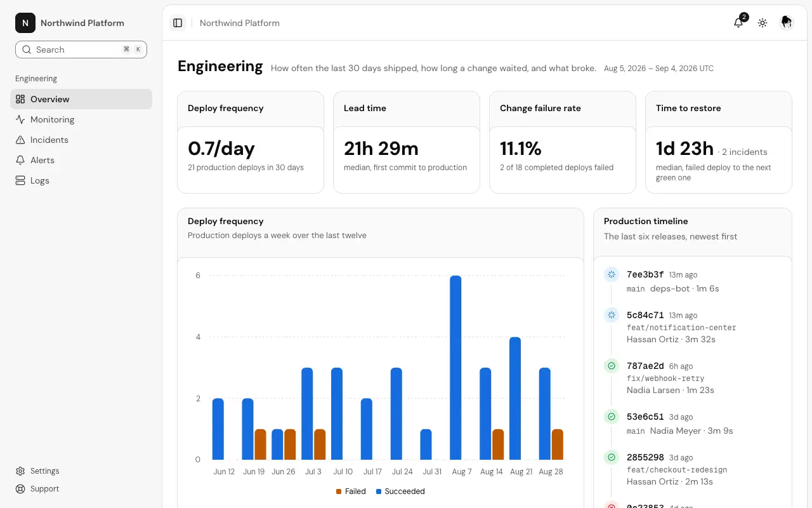The height and width of the screenshot is (508, 812).
Task: Open the notifications bell
Action: (738, 23)
